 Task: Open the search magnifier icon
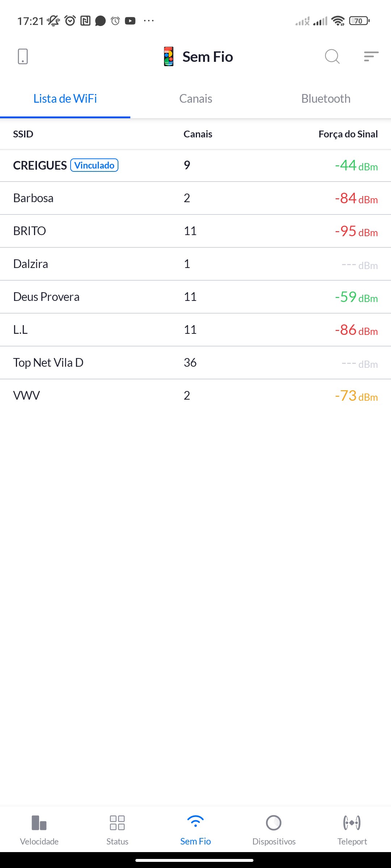(332, 57)
